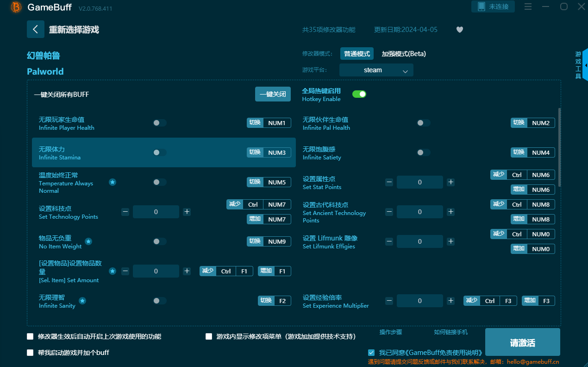The width and height of the screenshot is (588, 367).
Task: Click star badge beside Temperature Always Normal
Action: coord(113,182)
